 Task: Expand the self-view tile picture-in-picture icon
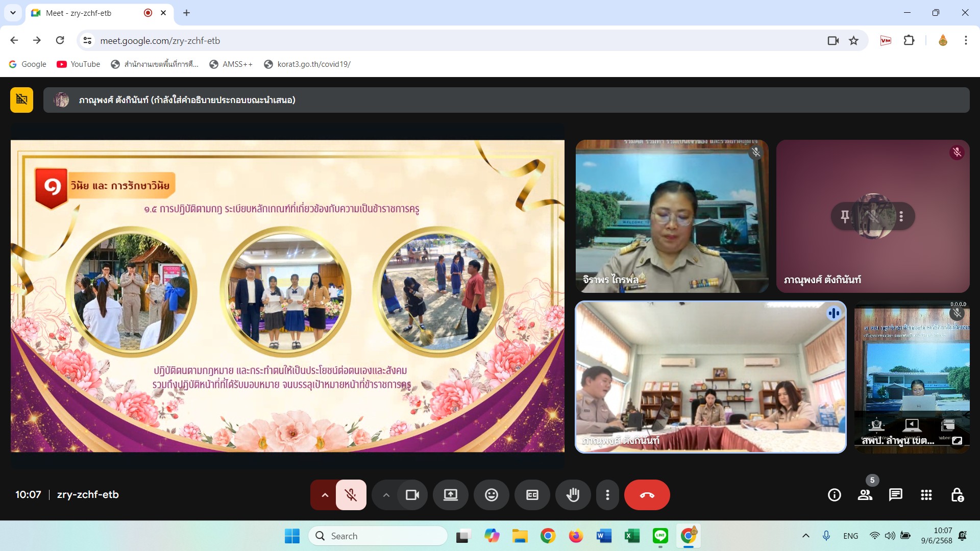coord(958,440)
